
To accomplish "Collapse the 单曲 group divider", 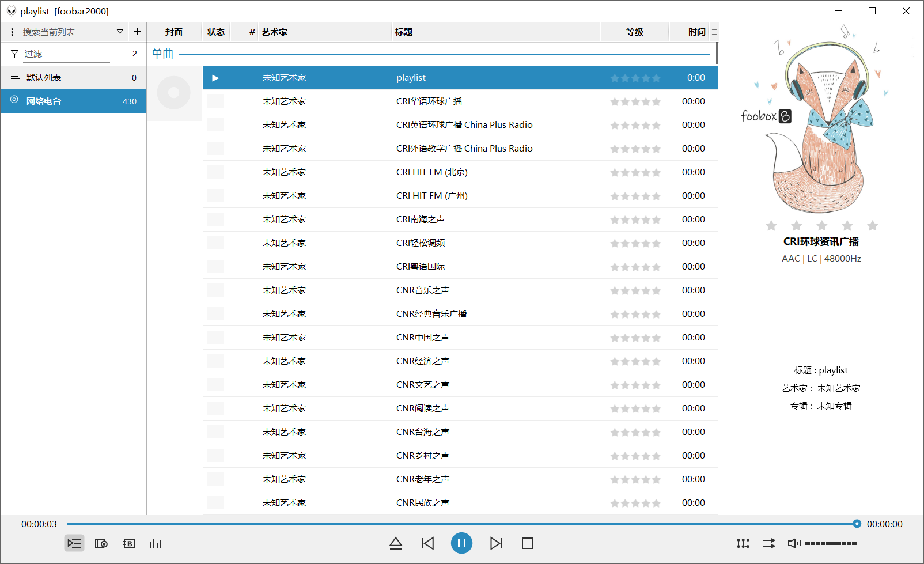I will click(x=162, y=54).
